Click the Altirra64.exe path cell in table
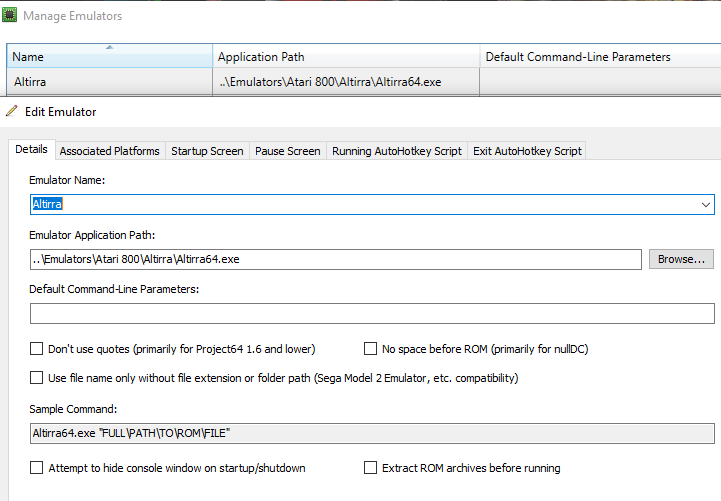The image size is (721, 501). point(346,82)
